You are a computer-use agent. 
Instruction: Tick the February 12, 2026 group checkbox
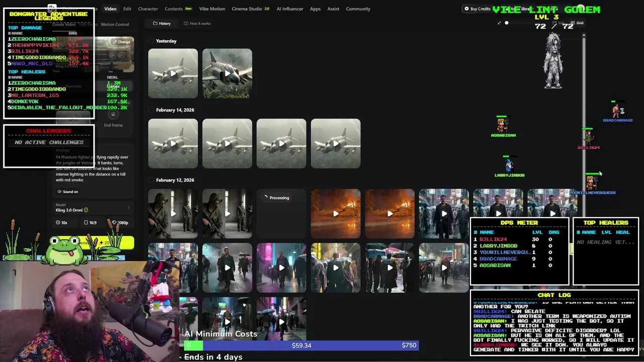coord(151,180)
